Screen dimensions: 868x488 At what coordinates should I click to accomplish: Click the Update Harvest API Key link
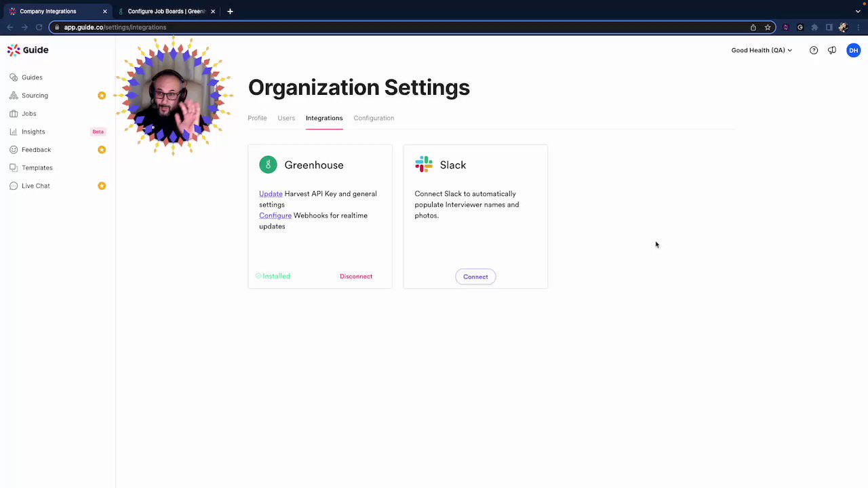coord(271,194)
